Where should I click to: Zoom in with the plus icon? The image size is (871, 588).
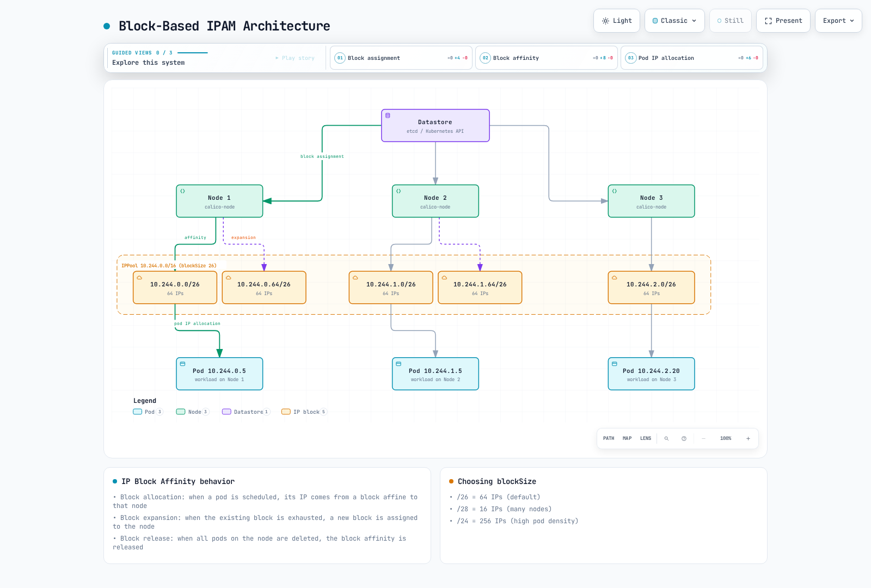pyautogui.click(x=748, y=438)
